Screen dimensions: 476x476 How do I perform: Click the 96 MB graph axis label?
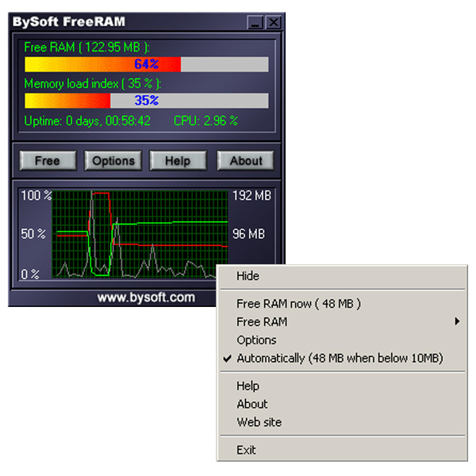click(x=248, y=234)
